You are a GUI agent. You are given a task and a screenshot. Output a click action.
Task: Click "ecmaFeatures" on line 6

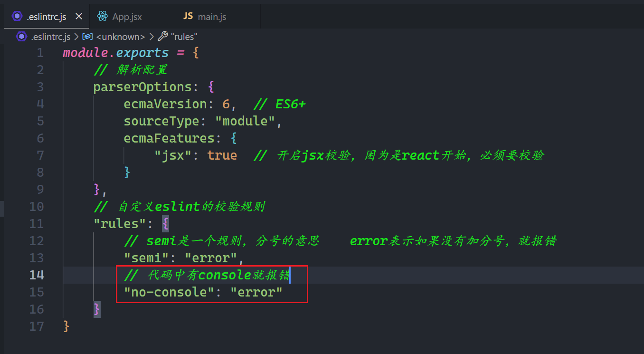(169, 138)
